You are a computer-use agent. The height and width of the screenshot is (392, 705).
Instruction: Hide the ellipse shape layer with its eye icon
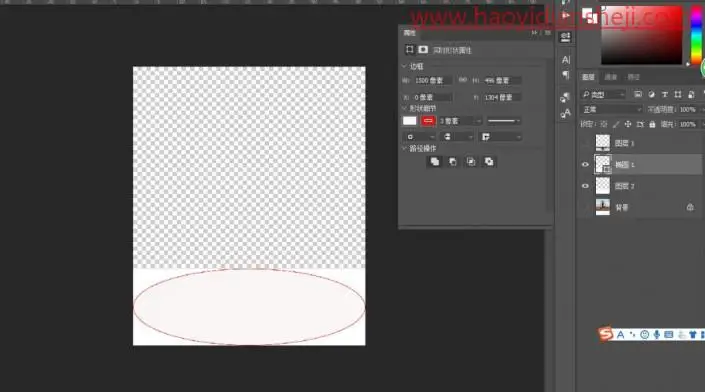585,165
